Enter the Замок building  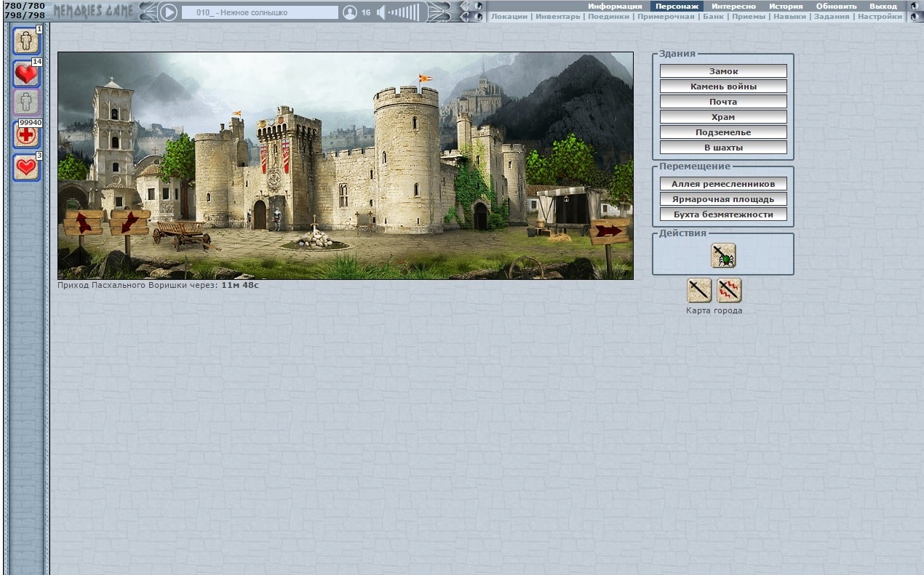pyautogui.click(x=723, y=71)
